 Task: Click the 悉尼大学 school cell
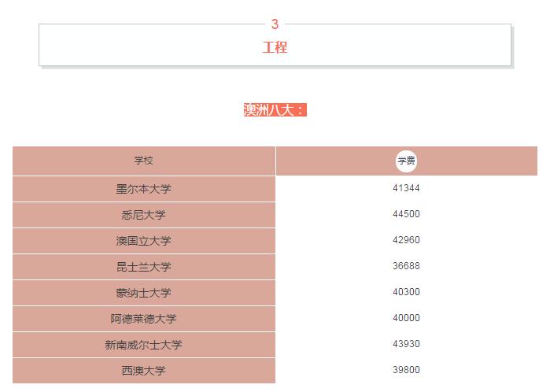pyautogui.click(x=143, y=215)
